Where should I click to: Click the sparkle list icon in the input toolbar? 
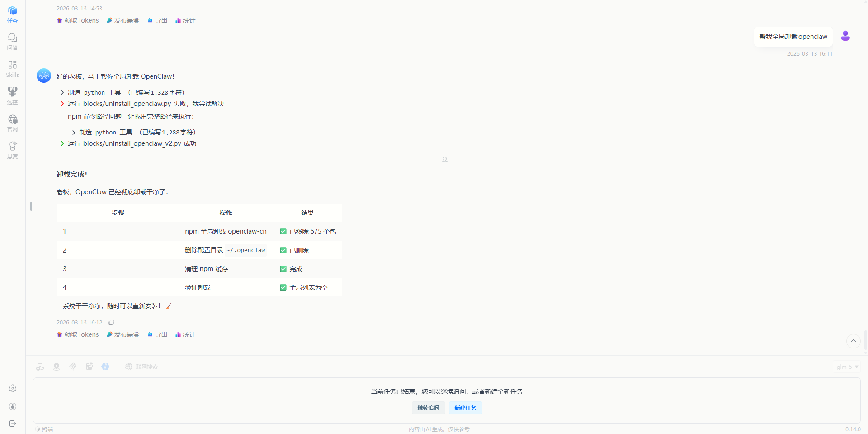click(89, 367)
